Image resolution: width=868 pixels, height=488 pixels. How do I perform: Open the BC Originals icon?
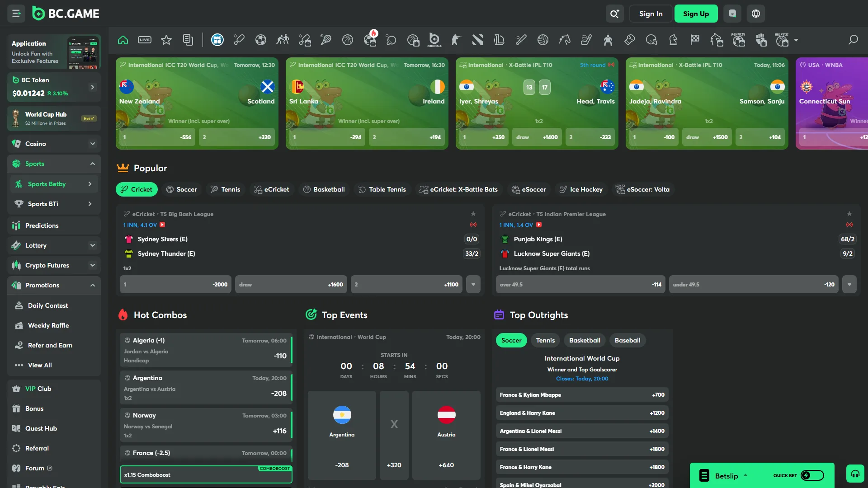pos(434,40)
